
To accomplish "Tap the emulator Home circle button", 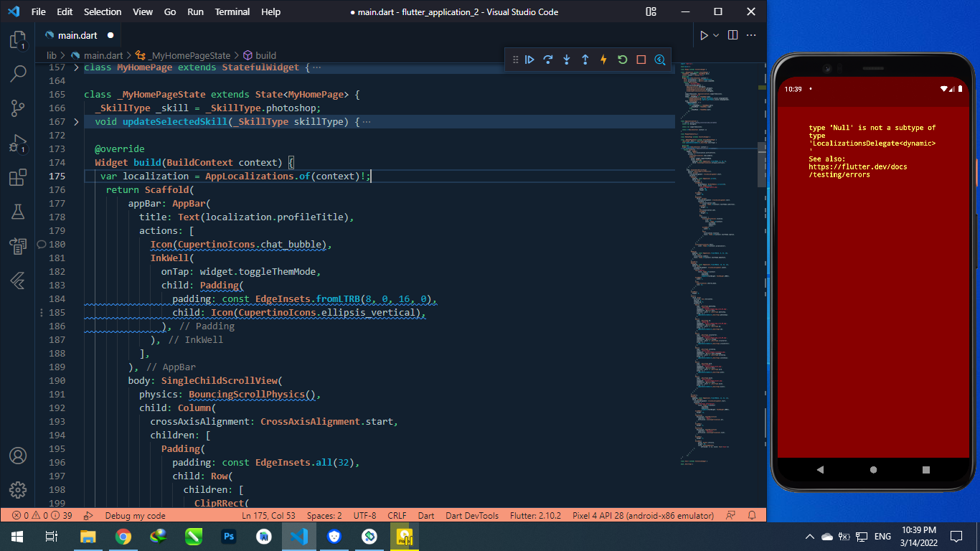I will click(x=873, y=470).
